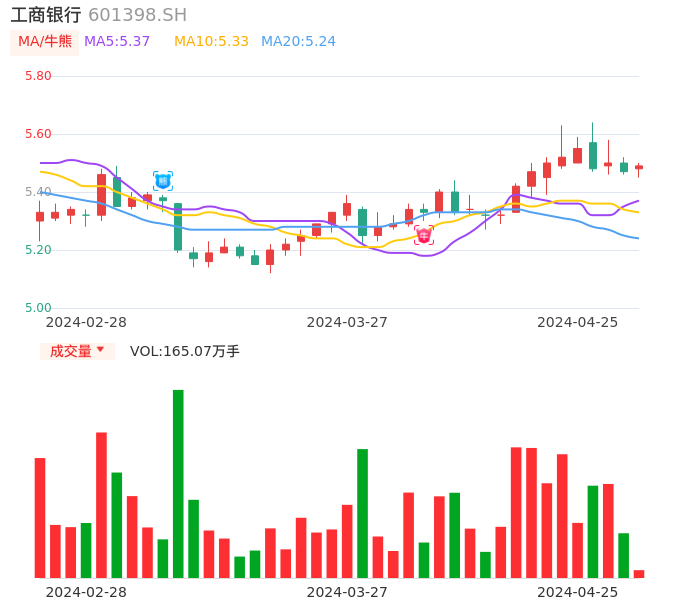Viewport: 686px width, 606px height.
Task: Select the MA/牛熊 indicator button
Action: point(45,42)
